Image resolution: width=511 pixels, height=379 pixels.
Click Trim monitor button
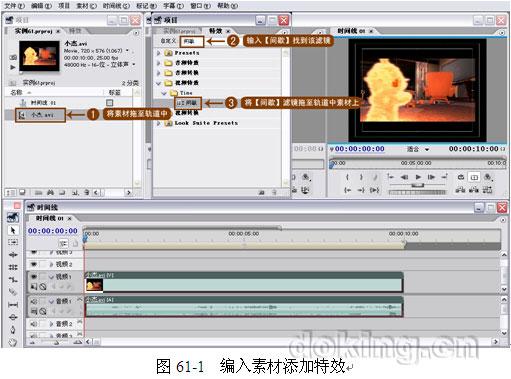point(487,190)
